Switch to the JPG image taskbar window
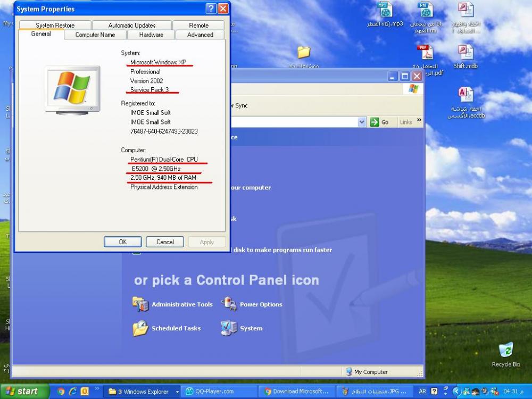Image resolution: width=532 pixels, height=399 pixels. pos(375,392)
